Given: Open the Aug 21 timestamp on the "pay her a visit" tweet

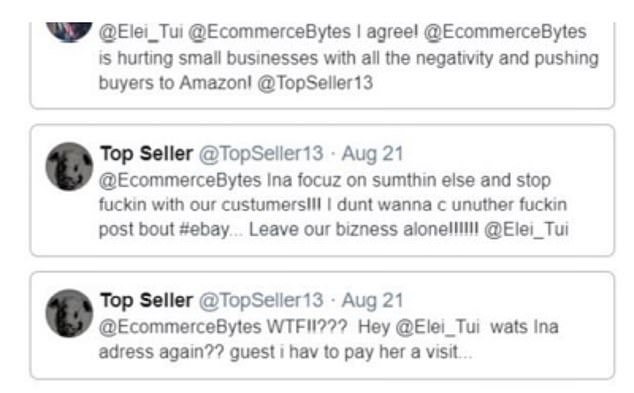Looking at the screenshot, I should [x=372, y=301].
